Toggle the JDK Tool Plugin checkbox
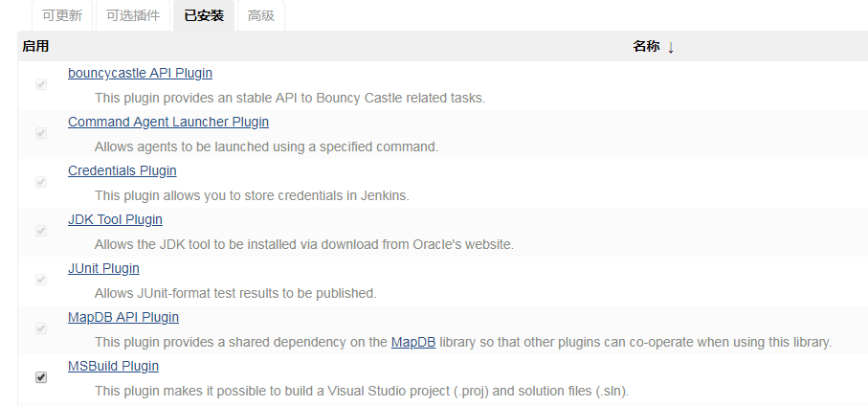This screenshot has height=406, width=868. (41, 231)
